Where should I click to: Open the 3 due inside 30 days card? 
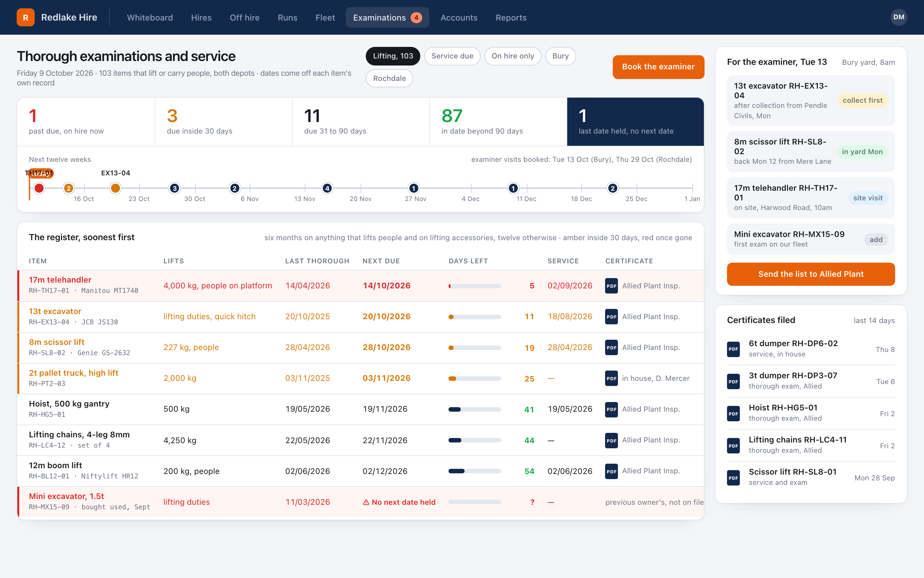[x=223, y=122]
